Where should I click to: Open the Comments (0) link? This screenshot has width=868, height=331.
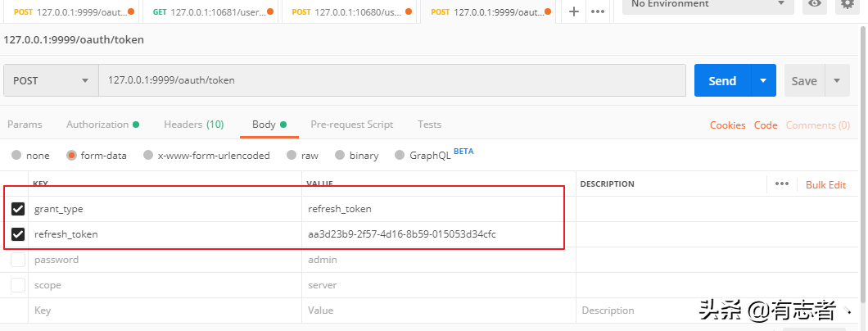817,125
